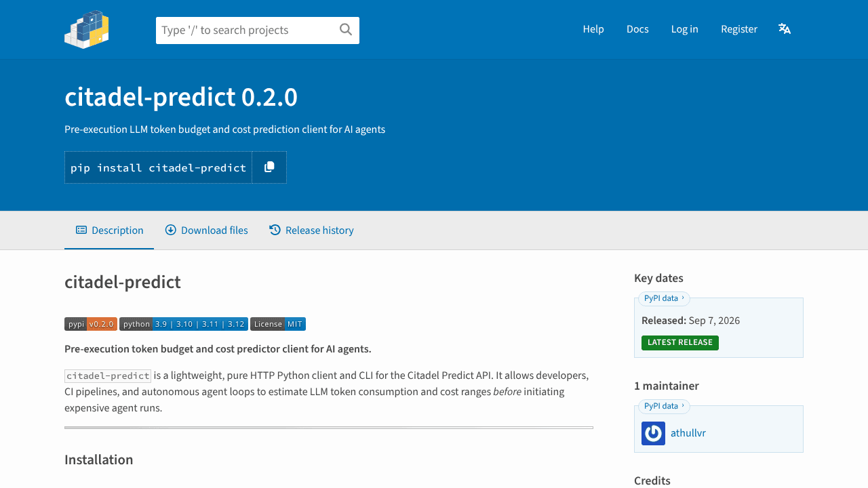
Task: Click the citadel-predict 0.2.0 page title
Action: click(x=181, y=98)
